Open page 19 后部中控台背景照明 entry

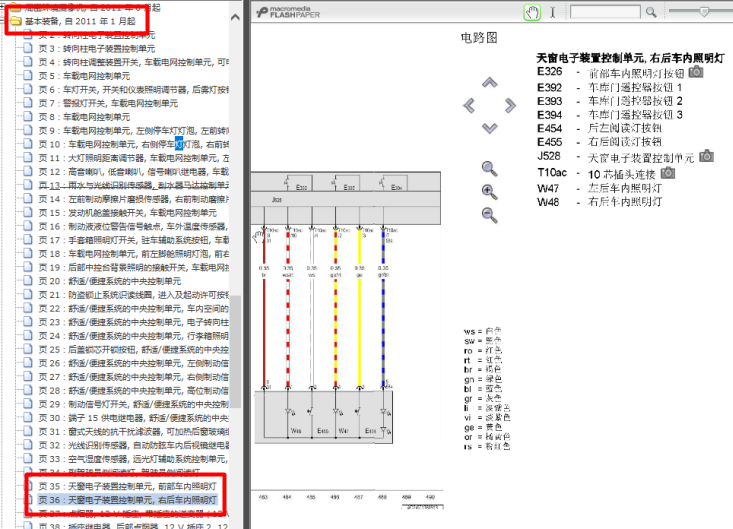pyautogui.click(x=133, y=267)
